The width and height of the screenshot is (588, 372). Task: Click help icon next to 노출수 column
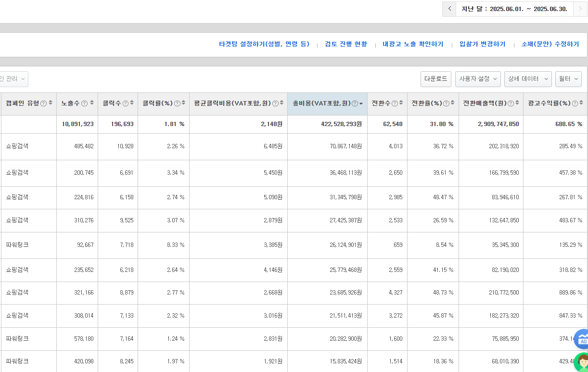85,103
